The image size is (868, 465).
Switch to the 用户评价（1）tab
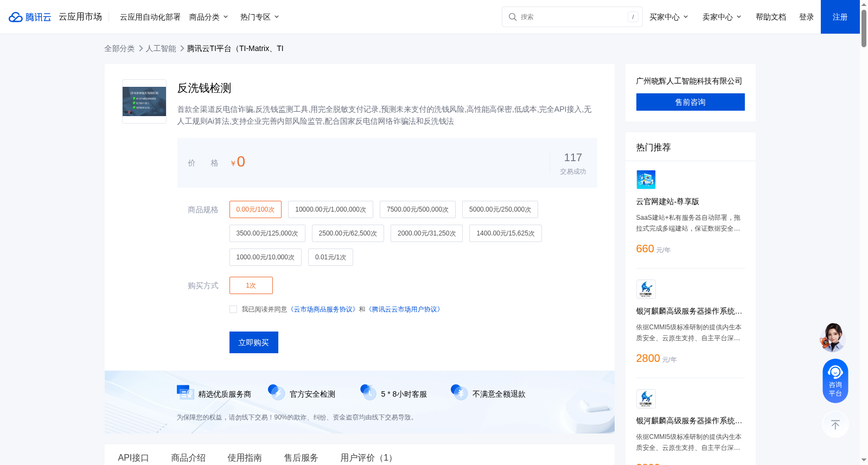click(368, 457)
